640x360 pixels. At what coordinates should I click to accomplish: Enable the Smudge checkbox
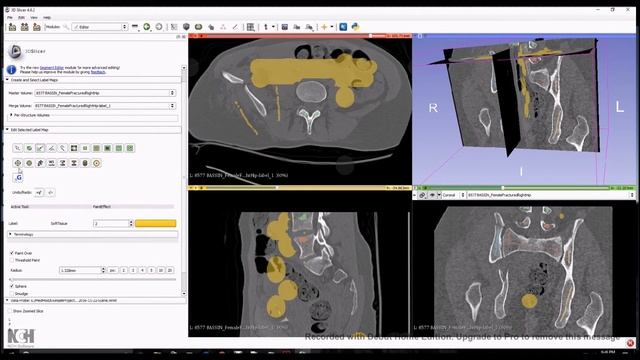click(x=12, y=293)
